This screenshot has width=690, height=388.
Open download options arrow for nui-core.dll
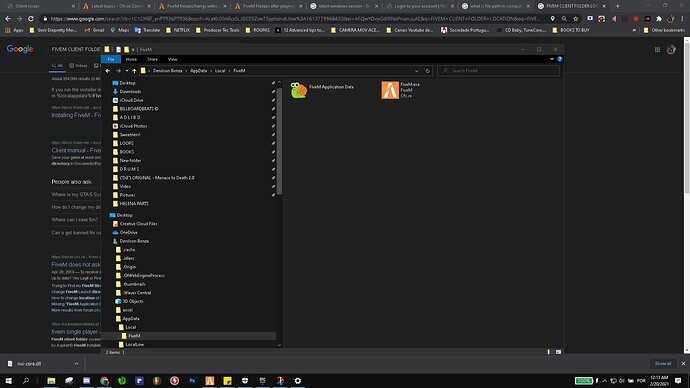pos(76,364)
